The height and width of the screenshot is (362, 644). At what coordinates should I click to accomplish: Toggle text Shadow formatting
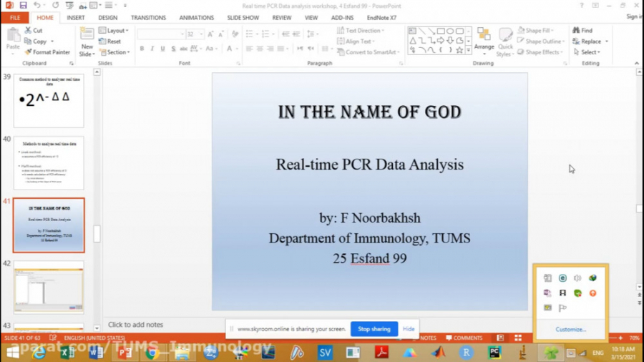tap(173, 49)
